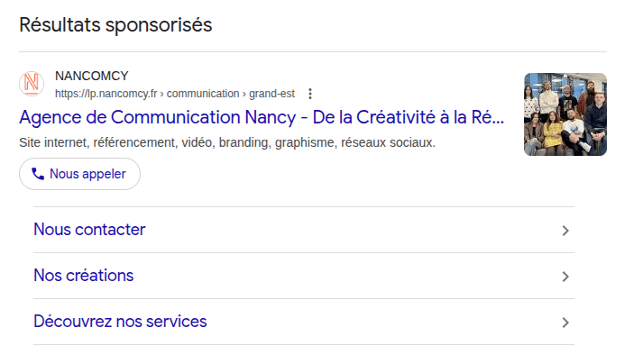This screenshot has height=364, width=634.
Task: Expand the Nos créations chevron arrow
Action: 565,277
